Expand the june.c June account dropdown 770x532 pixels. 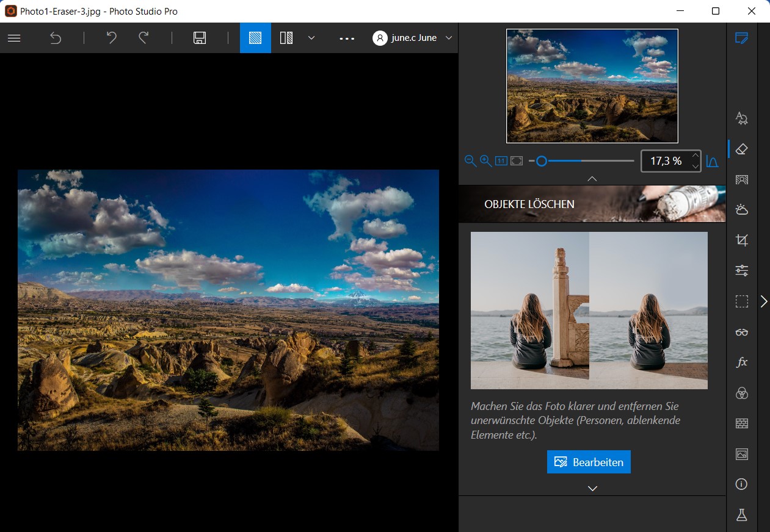click(449, 38)
